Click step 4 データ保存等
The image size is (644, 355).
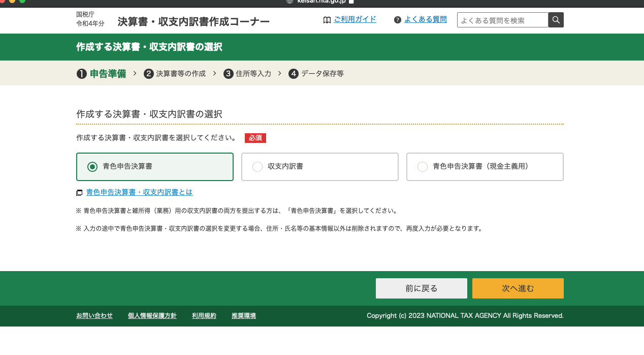coord(316,74)
